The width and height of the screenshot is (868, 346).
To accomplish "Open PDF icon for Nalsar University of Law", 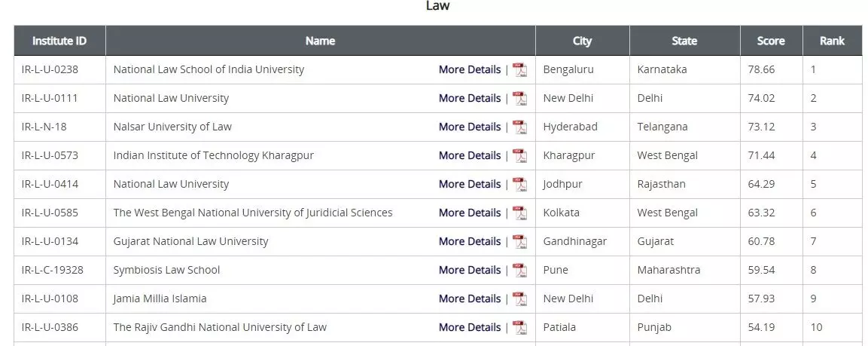I will coord(519,127).
